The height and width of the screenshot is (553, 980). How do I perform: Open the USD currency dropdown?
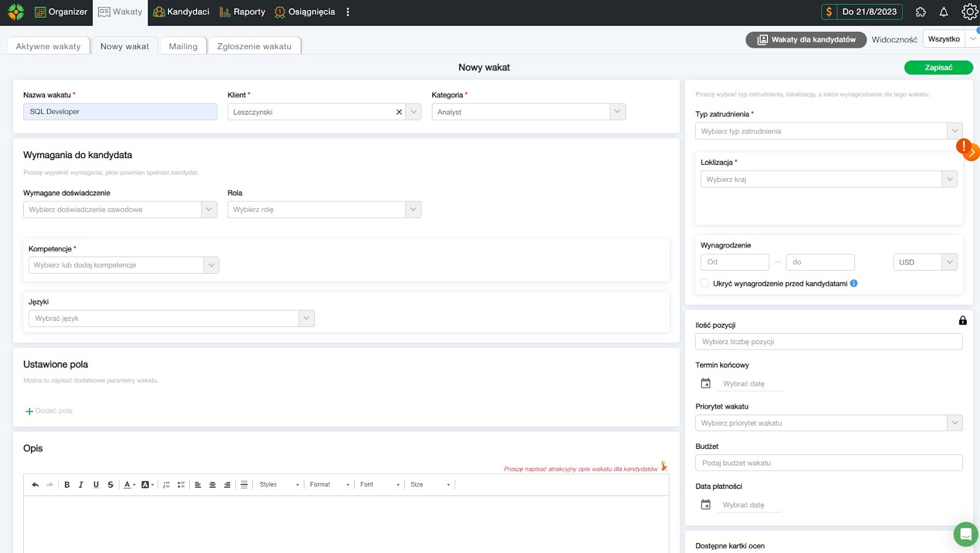click(949, 262)
